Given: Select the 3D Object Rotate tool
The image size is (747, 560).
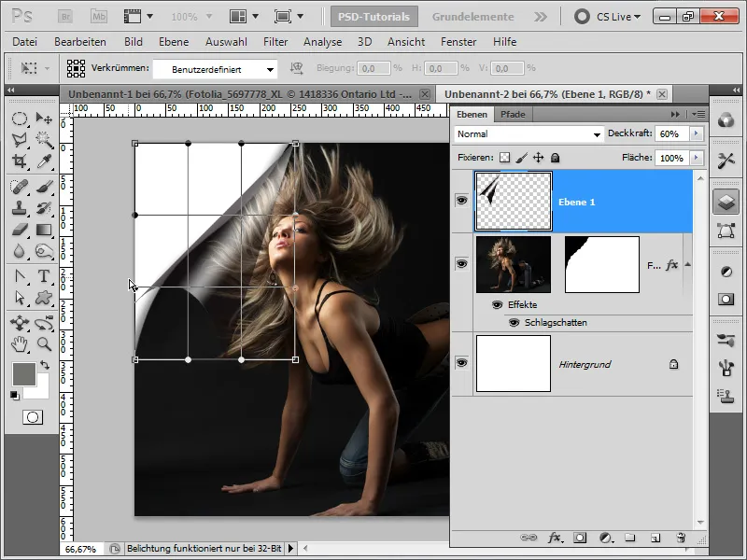Looking at the screenshot, I should (20, 323).
